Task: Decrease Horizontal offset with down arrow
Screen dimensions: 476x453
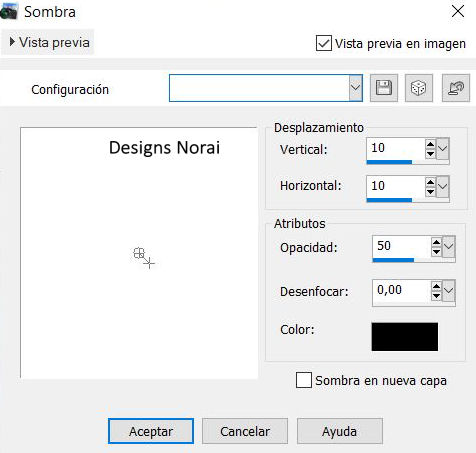Action: (430, 192)
